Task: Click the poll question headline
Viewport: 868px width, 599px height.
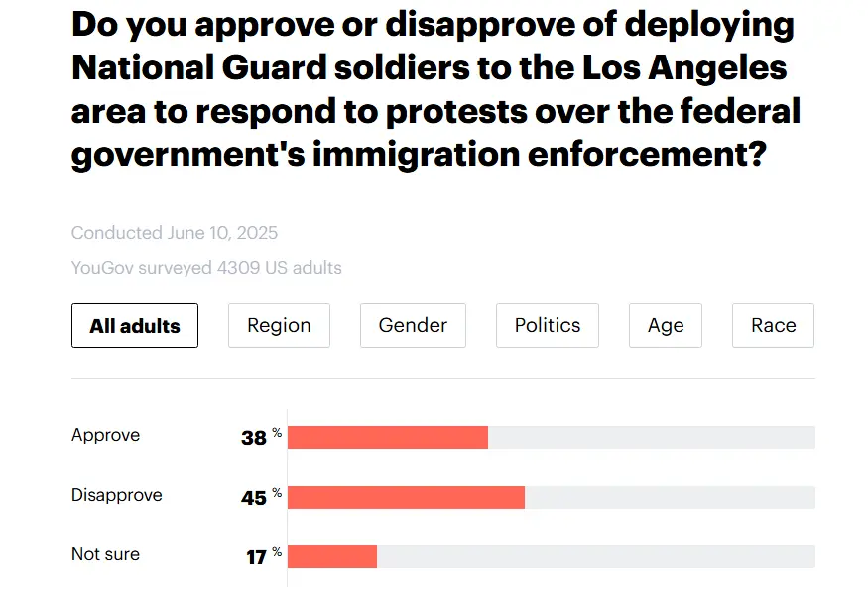Action: [x=434, y=90]
